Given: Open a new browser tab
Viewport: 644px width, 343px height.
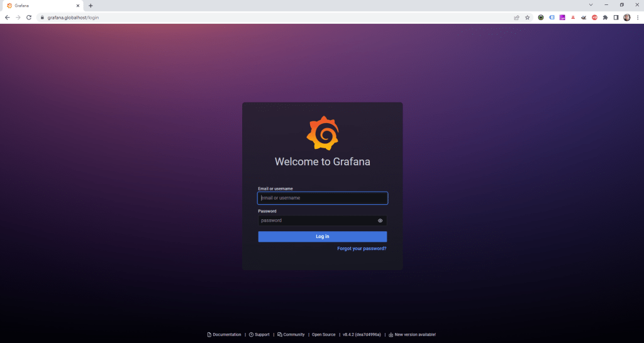Looking at the screenshot, I should click(x=91, y=6).
